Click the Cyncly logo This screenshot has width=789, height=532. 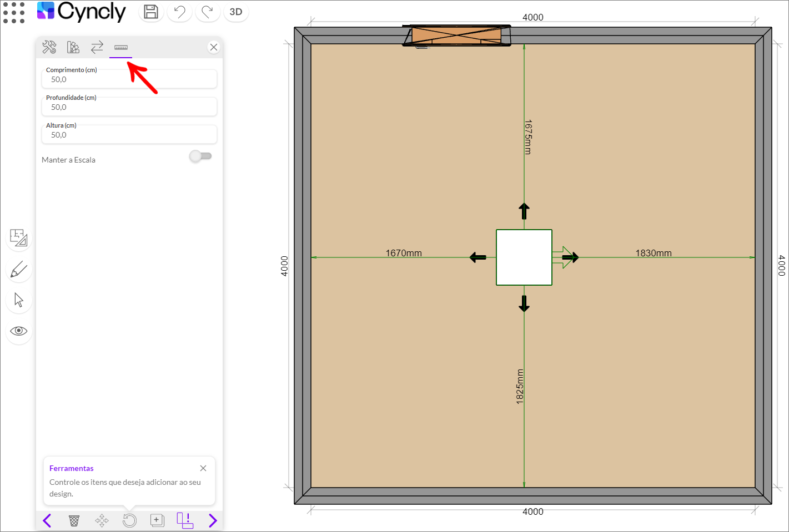pyautogui.click(x=82, y=12)
